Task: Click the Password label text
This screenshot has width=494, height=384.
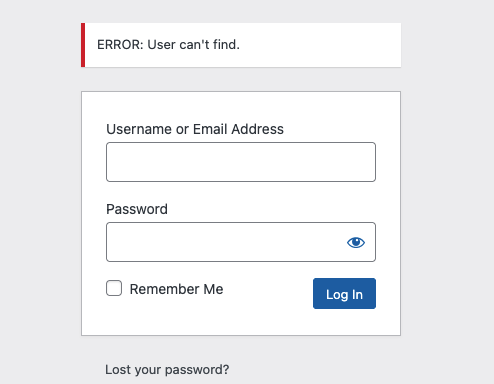Action: coord(137,209)
